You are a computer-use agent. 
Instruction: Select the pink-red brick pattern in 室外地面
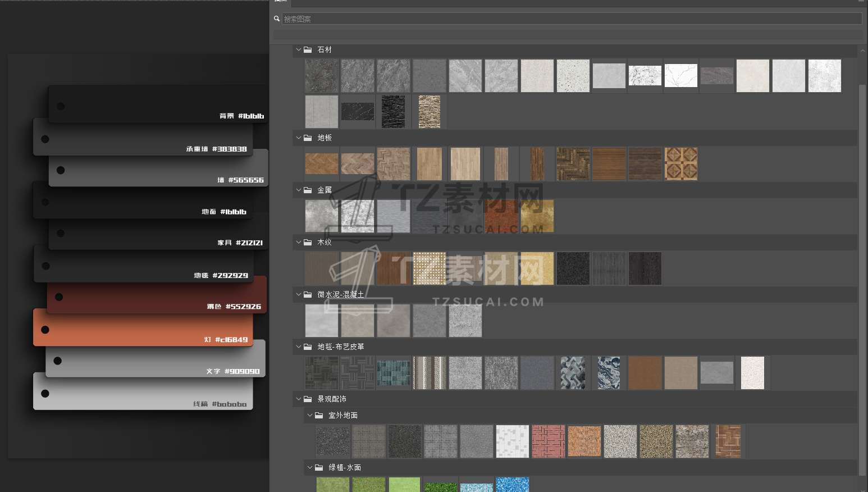click(x=549, y=441)
